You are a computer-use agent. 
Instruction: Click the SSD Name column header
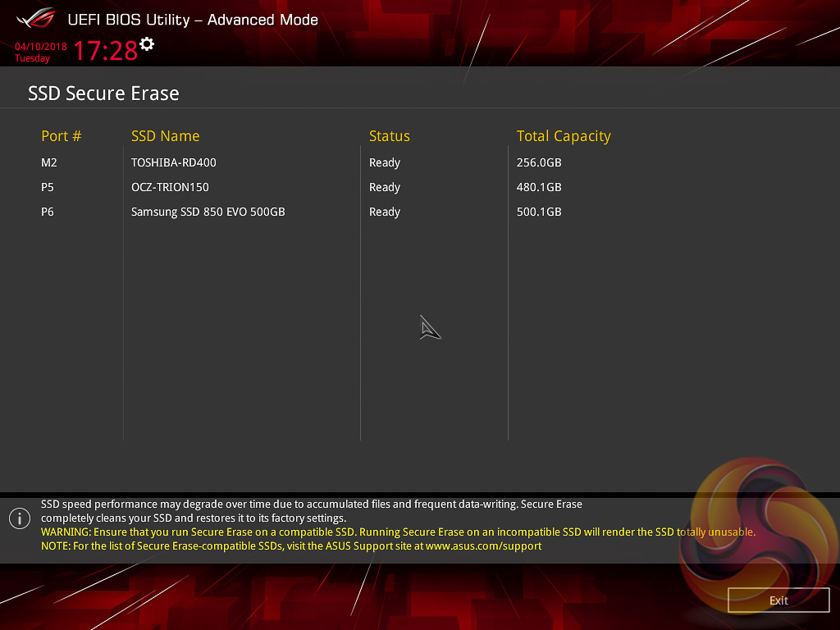click(x=165, y=136)
